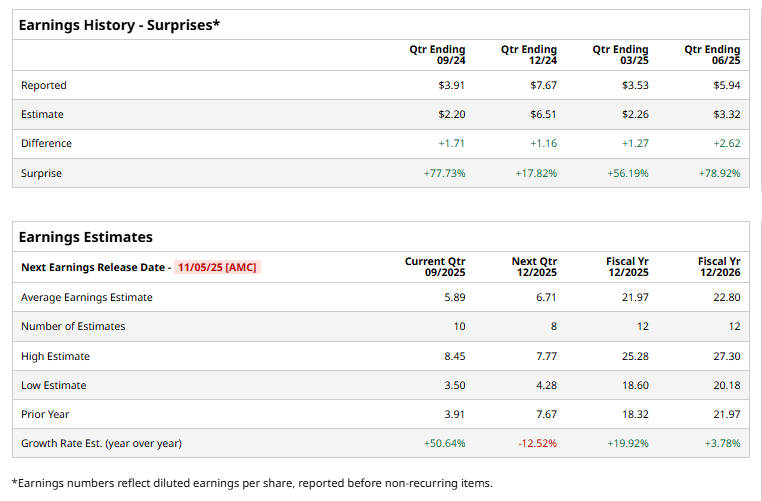This screenshot has width=762, height=501.
Task: Select the Earnings Estimates heading
Action: [x=86, y=237]
